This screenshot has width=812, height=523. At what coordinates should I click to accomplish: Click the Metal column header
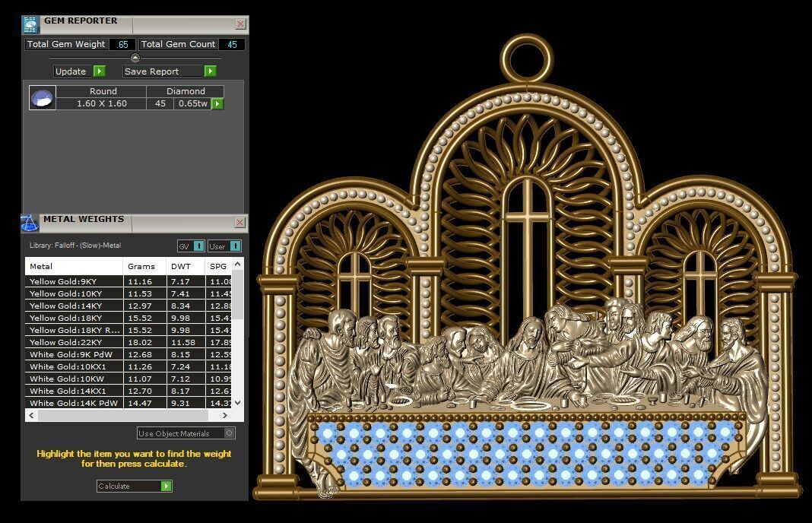click(74, 266)
